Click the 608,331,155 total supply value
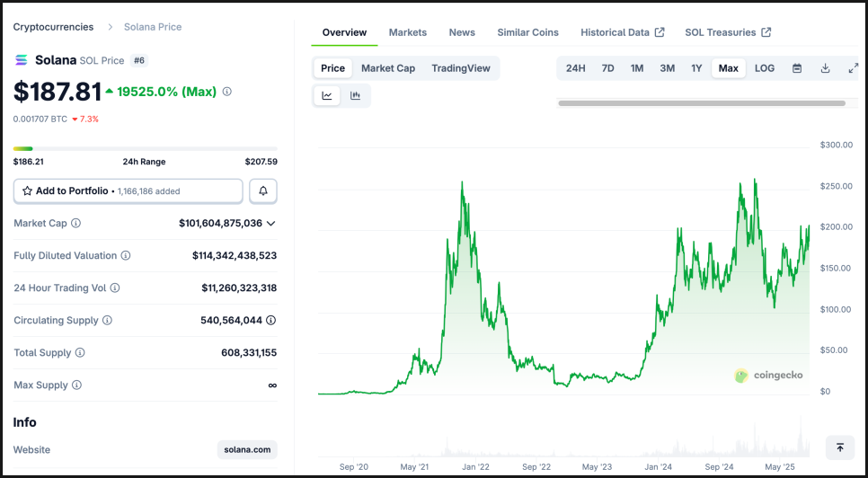This screenshot has width=868, height=478. pos(249,352)
